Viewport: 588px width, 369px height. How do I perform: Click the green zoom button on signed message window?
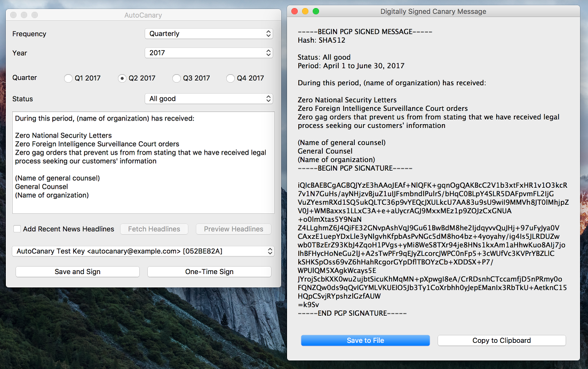pos(316,11)
